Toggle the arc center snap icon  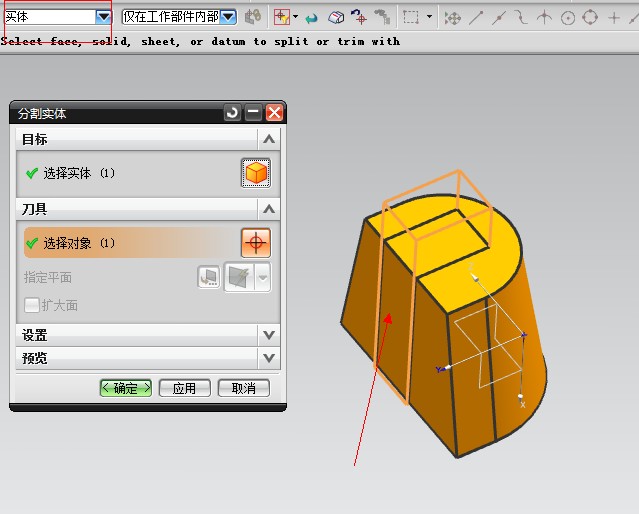[568, 18]
